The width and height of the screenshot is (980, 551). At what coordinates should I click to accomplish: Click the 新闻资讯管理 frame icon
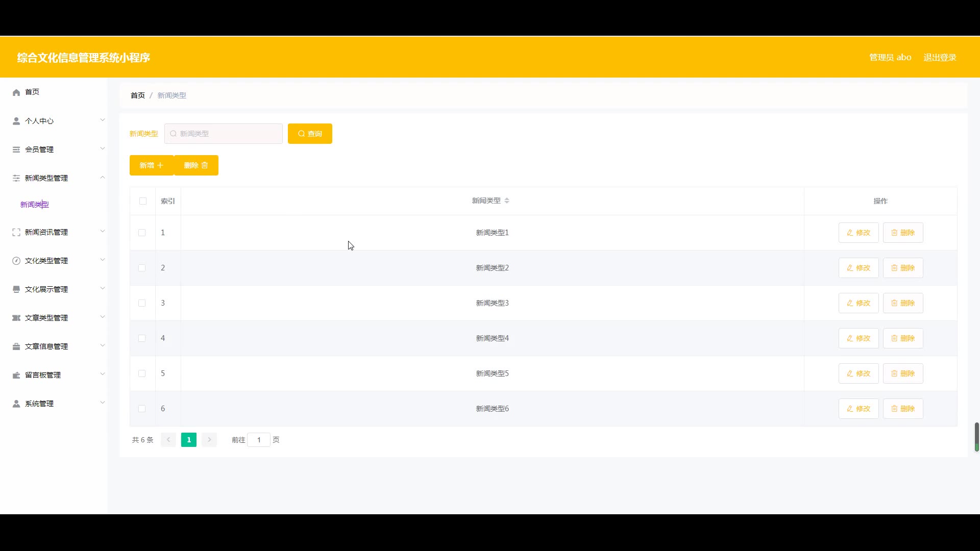pos(16,232)
